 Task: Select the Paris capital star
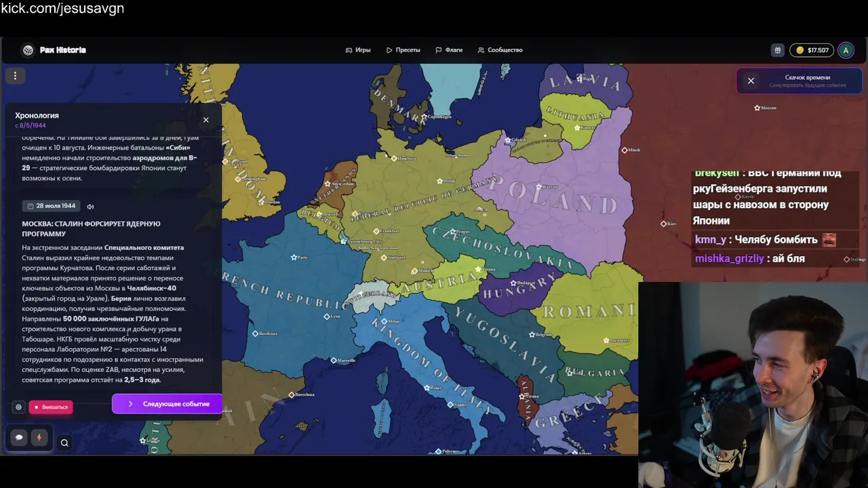coord(294,258)
